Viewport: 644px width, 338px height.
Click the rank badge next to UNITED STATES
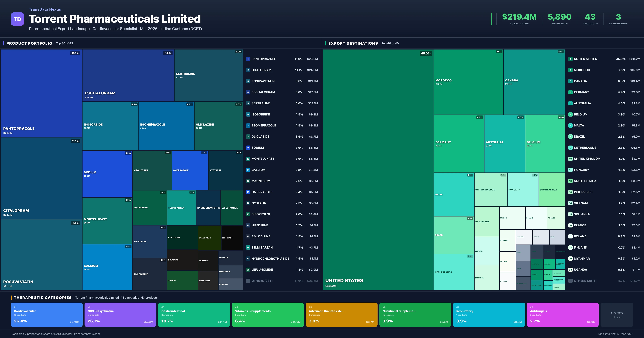(x=570, y=59)
